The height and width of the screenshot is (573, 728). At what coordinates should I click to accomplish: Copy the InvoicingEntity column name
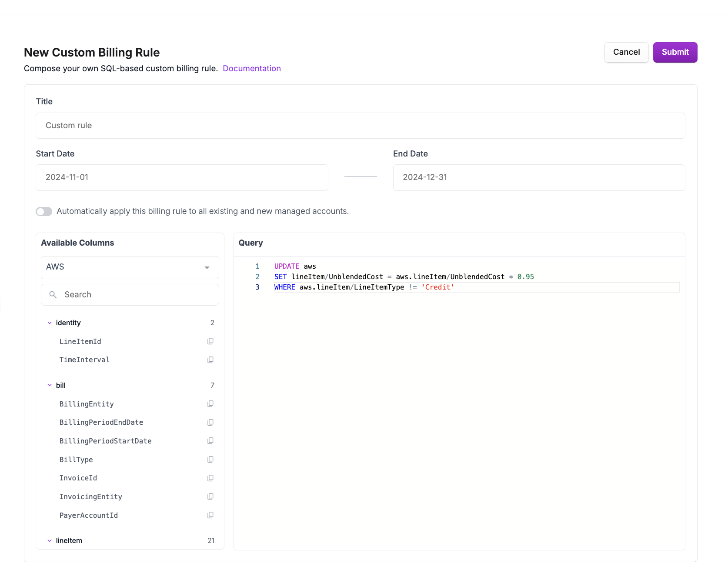pyautogui.click(x=210, y=496)
